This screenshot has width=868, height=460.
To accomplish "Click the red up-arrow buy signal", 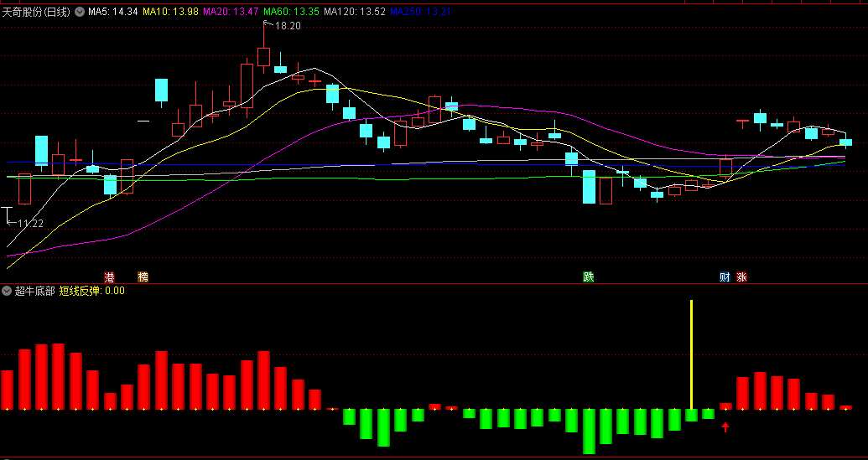I will [x=725, y=426].
